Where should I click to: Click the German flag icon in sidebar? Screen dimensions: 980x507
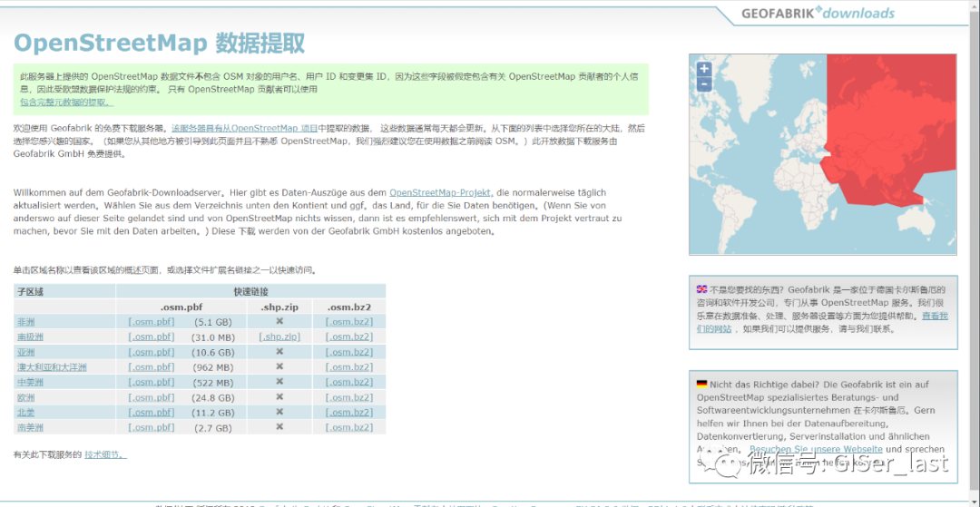pyautogui.click(x=701, y=384)
